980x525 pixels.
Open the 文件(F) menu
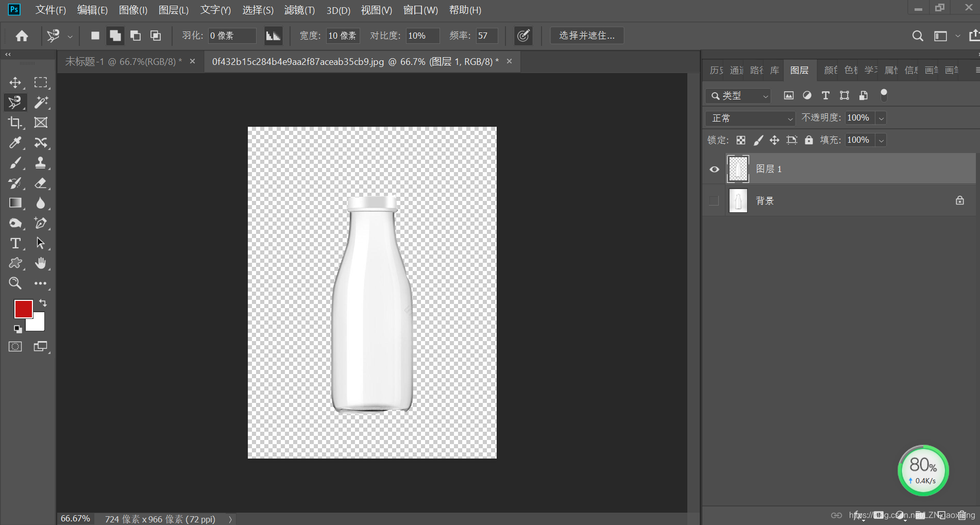(x=50, y=10)
